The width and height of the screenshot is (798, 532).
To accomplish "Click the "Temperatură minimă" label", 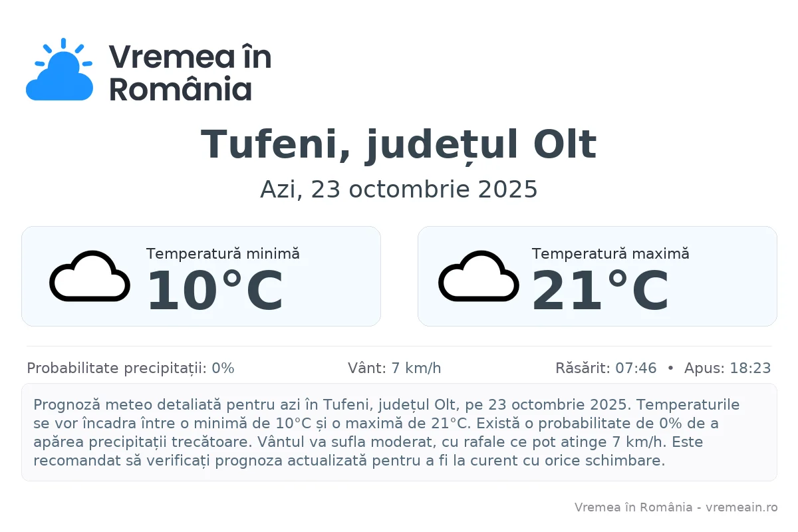I will (223, 253).
